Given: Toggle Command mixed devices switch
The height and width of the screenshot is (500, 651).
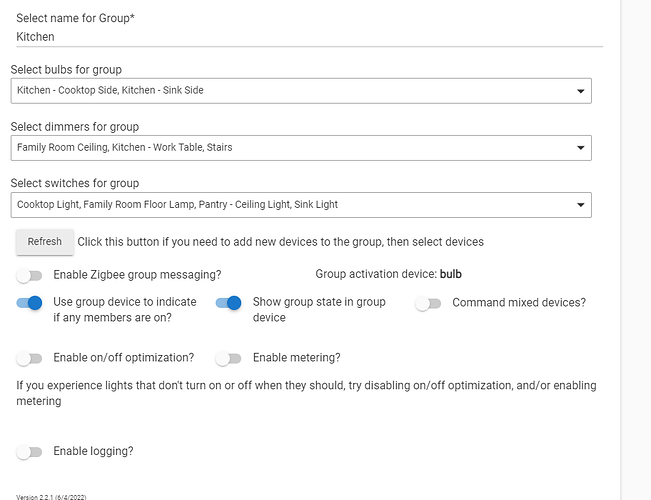Looking at the screenshot, I should (428, 304).
